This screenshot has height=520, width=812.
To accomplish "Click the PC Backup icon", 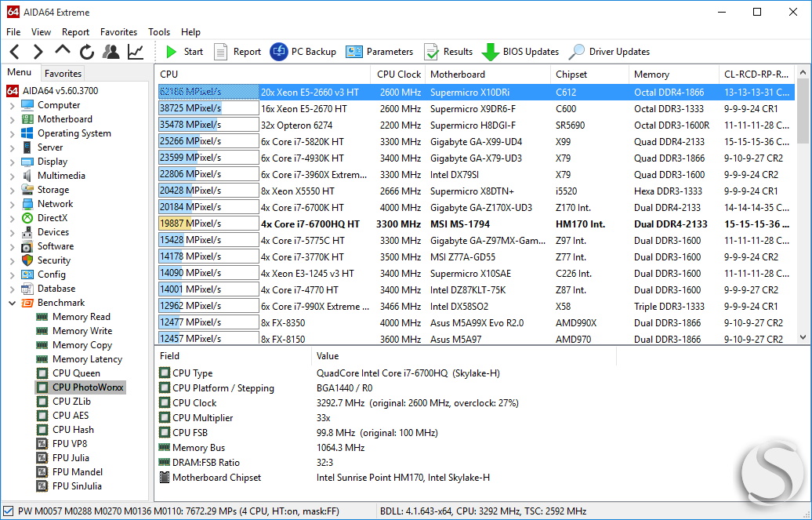I will [278, 51].
